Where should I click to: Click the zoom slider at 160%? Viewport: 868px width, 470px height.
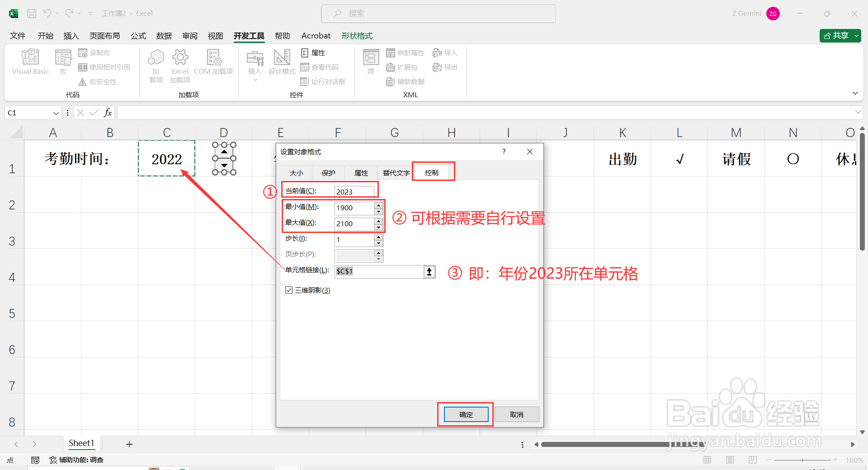(803, 460)
